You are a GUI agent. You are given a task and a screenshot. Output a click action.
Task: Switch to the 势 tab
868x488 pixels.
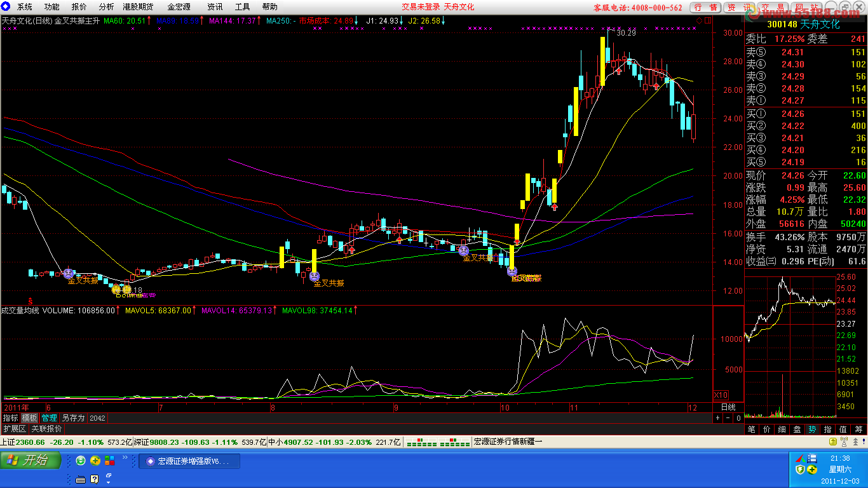813,430
